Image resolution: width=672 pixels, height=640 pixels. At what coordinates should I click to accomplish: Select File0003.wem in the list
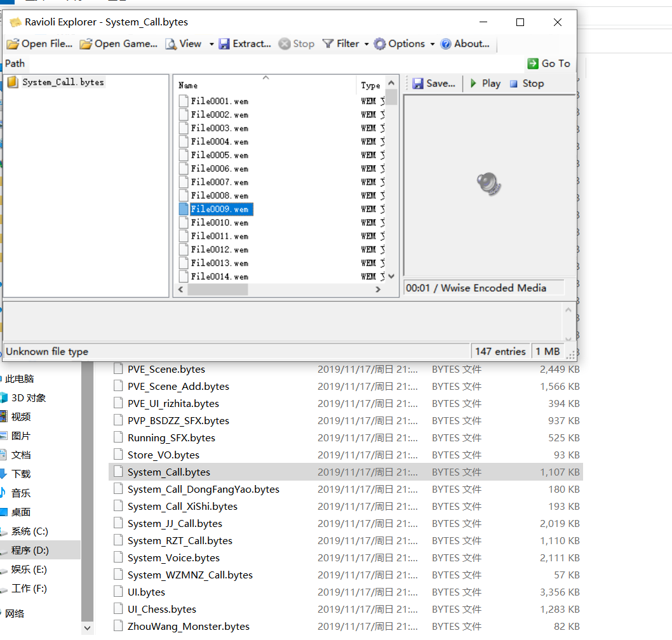214,128
